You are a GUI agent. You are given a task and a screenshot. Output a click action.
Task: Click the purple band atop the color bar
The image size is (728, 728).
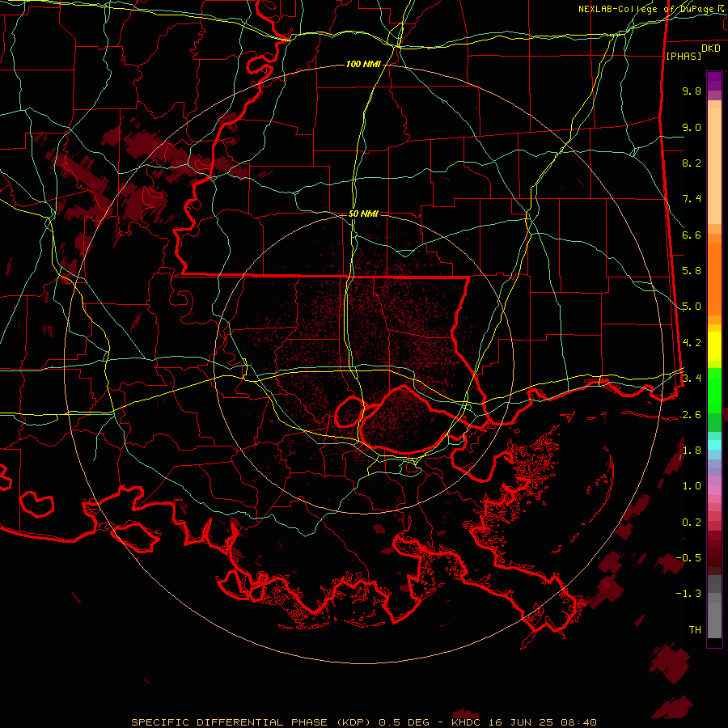click(714, 81)
